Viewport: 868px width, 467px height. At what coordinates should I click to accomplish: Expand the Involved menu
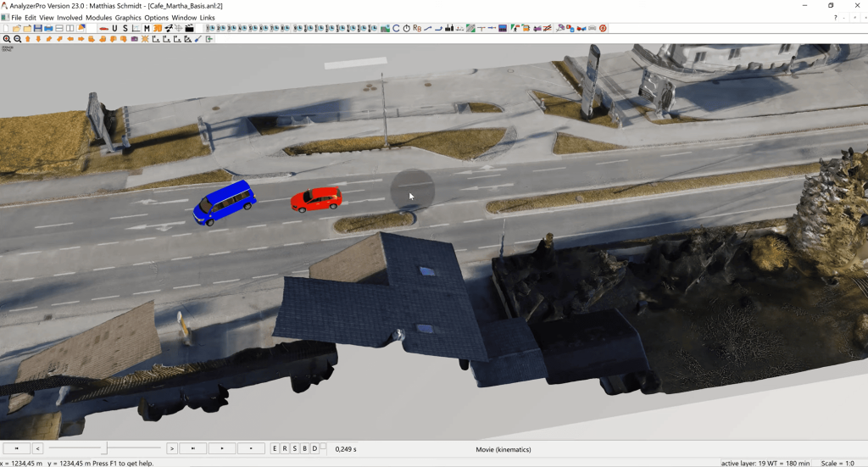point(70,18)
